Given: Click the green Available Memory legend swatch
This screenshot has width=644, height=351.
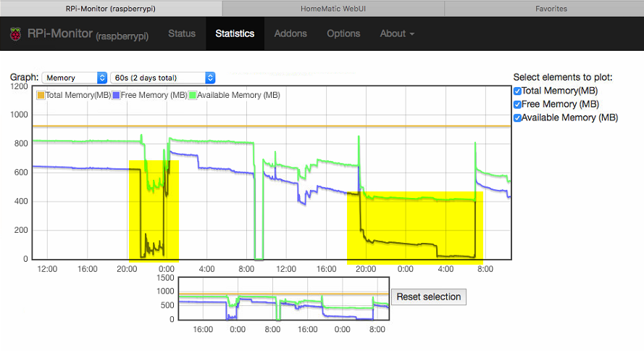Looking at the screenshot, I should pos(191,95).
